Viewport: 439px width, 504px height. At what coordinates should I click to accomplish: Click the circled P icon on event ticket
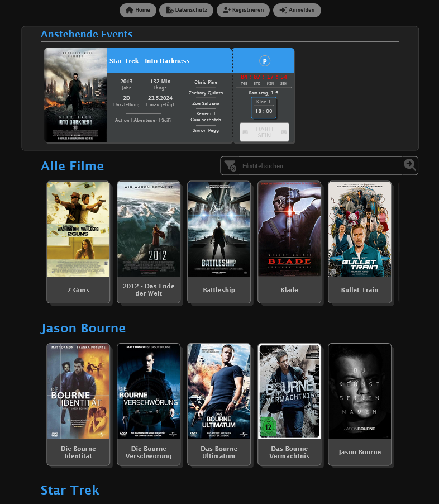(265, 61)
